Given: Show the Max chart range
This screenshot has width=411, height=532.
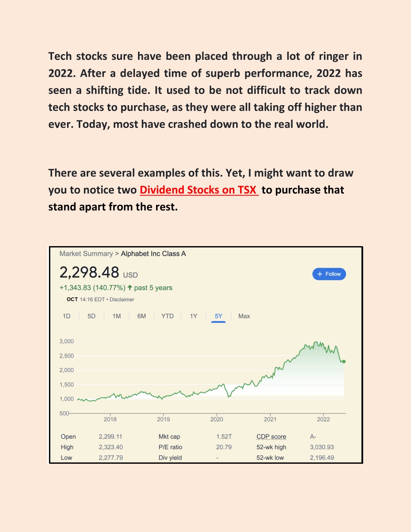Looking at the screenshot, I should (244, 316).
